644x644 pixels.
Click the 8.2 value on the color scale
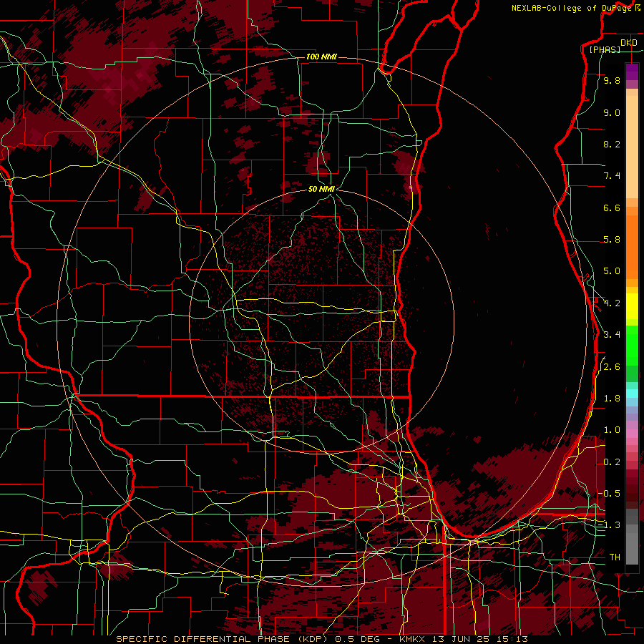tap(612, 144)
